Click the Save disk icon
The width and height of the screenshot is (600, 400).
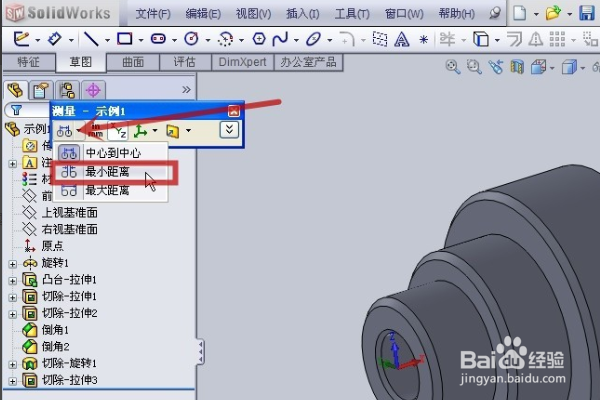point(587,13)
